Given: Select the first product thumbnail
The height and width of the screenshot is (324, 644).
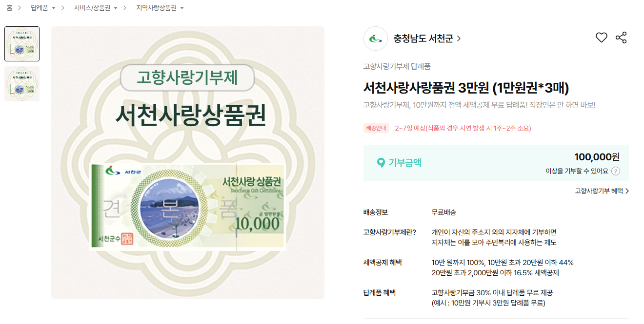Looking at the screenshot, I should [x=22, y=44].
